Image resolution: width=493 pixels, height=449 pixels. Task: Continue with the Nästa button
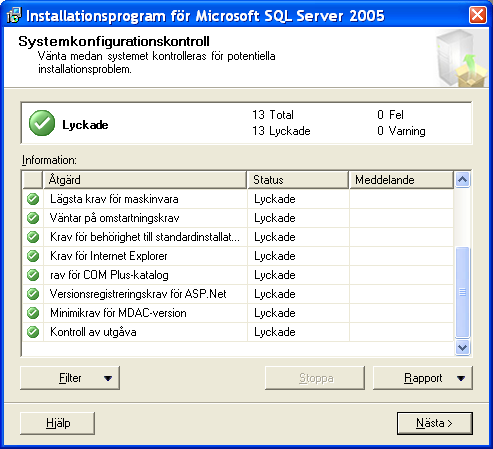[435, 423]
